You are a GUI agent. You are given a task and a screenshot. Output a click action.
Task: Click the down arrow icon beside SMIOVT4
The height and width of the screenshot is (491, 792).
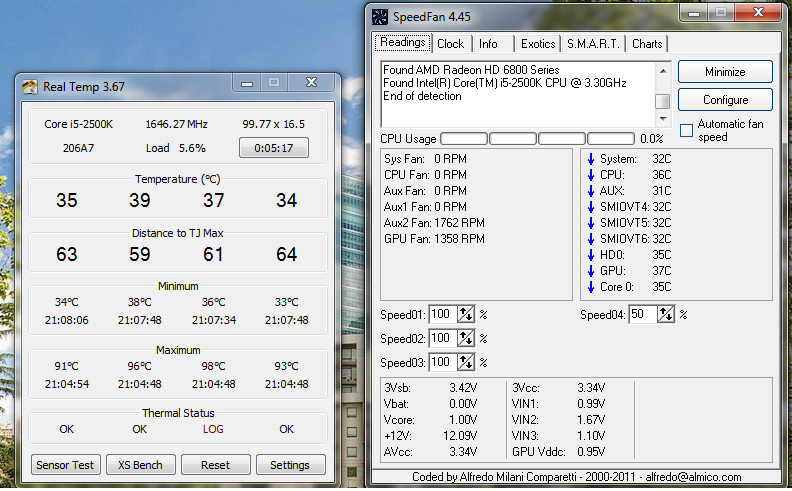point(590,207)
